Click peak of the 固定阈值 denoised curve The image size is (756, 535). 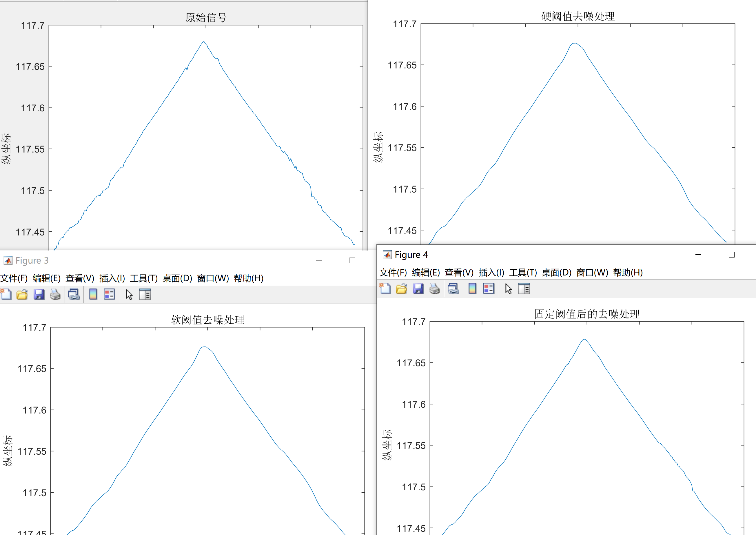point(584,339)
